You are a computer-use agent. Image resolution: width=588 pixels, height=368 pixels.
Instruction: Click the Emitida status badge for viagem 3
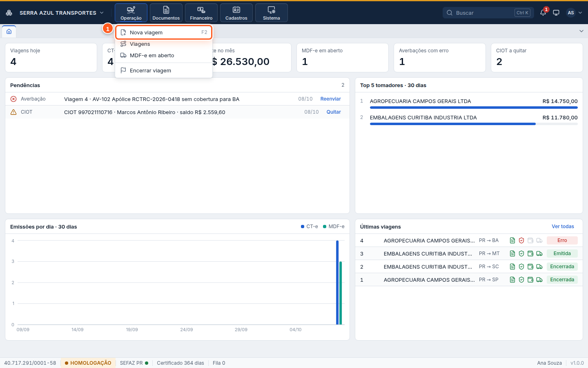562,254
